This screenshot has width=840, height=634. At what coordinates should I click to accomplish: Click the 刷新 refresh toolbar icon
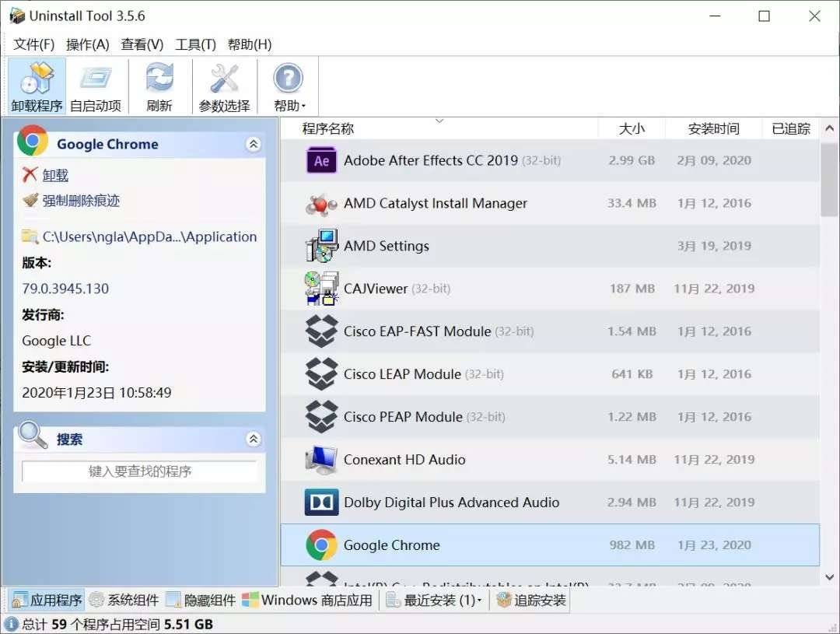point(159,86)
